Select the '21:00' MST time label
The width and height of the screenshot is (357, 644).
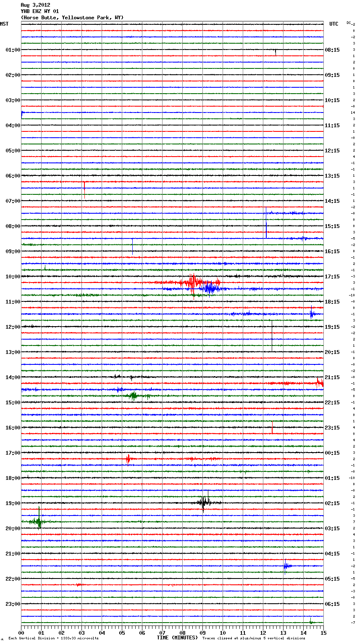pos(13,554)
